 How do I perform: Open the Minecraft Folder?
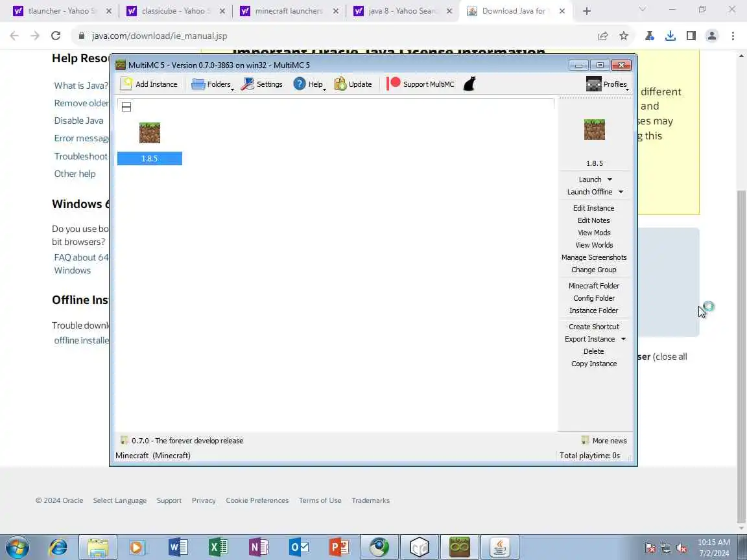tap(594, 286)
